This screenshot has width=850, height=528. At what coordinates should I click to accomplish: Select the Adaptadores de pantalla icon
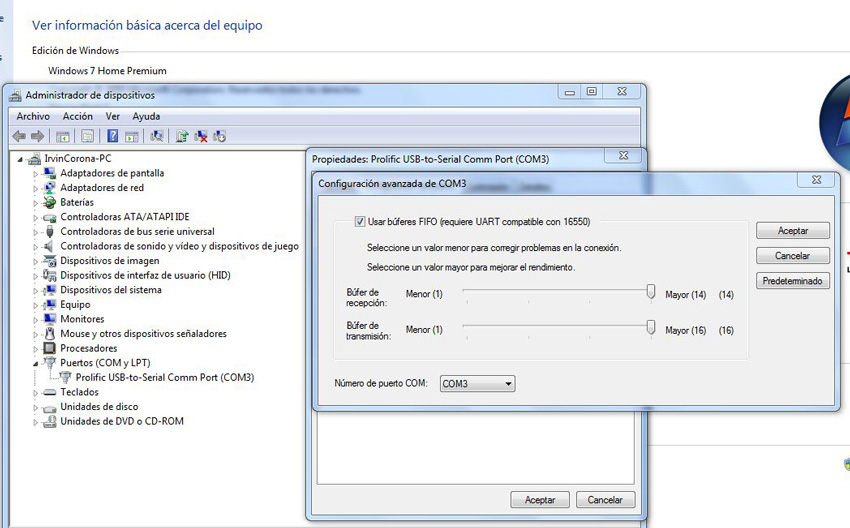coord(50,173)
